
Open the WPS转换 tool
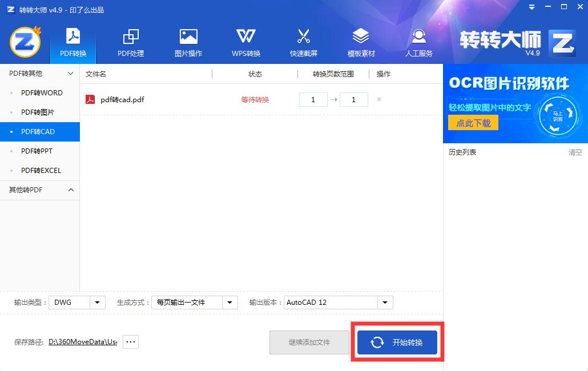coord(246,43)
